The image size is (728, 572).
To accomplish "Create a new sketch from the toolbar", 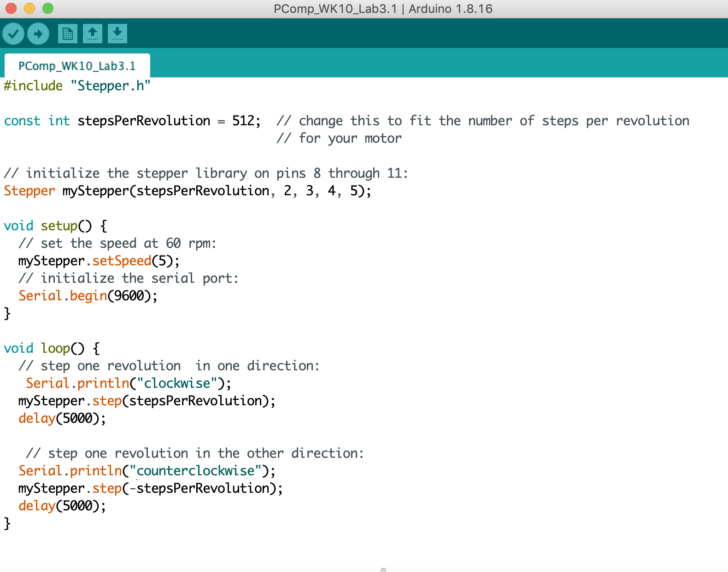I will (68, 34).
